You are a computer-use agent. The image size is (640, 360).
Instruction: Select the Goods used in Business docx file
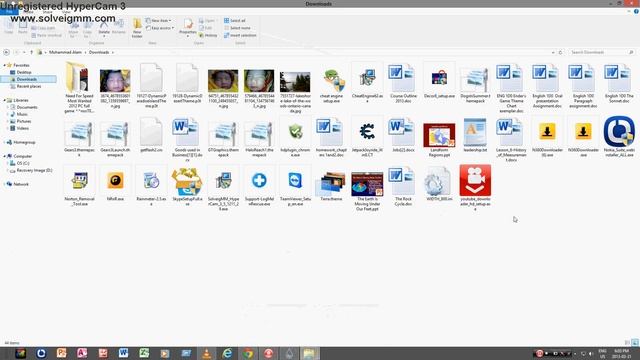coord(187,139)
